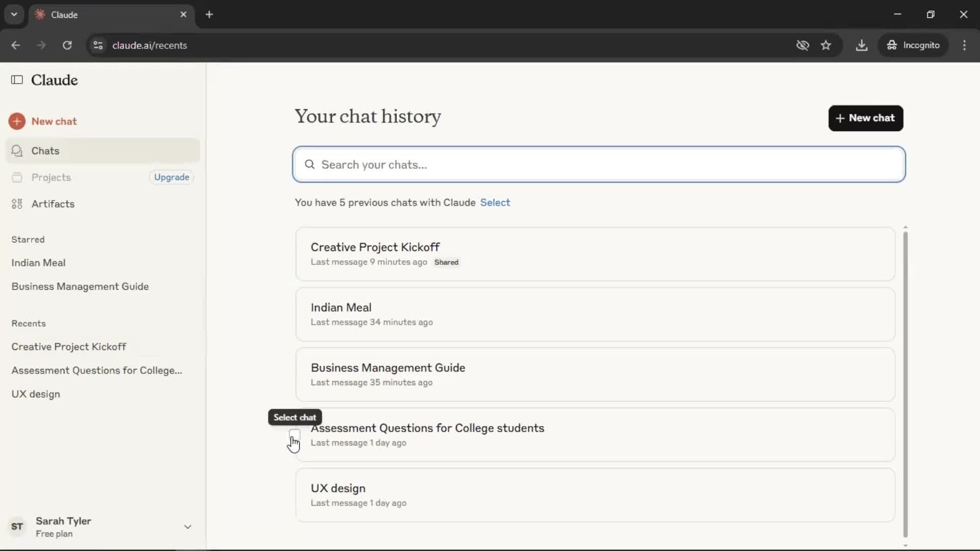Open Indian Meal chat card
This screenshot has height=551, width=980.
[x=595, y=314]
